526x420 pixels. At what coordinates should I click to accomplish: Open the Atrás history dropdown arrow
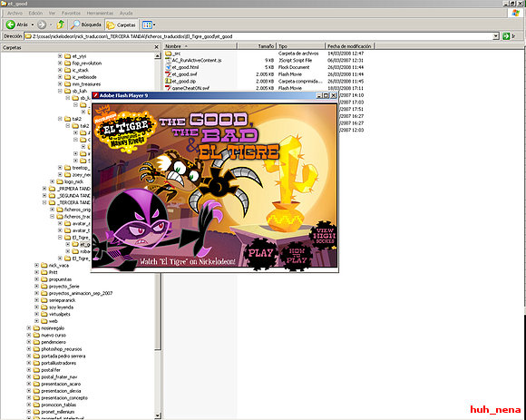pyautogui.click(x=33, y=24)
